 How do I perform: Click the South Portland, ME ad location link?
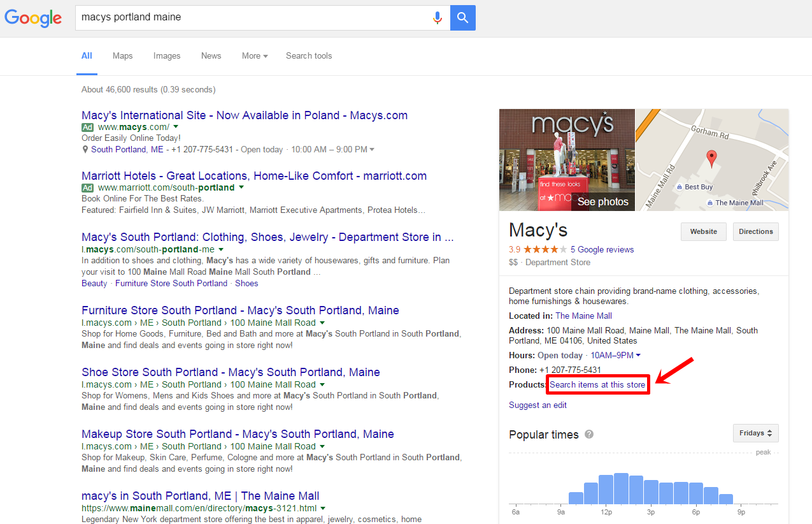click(127, 150)
